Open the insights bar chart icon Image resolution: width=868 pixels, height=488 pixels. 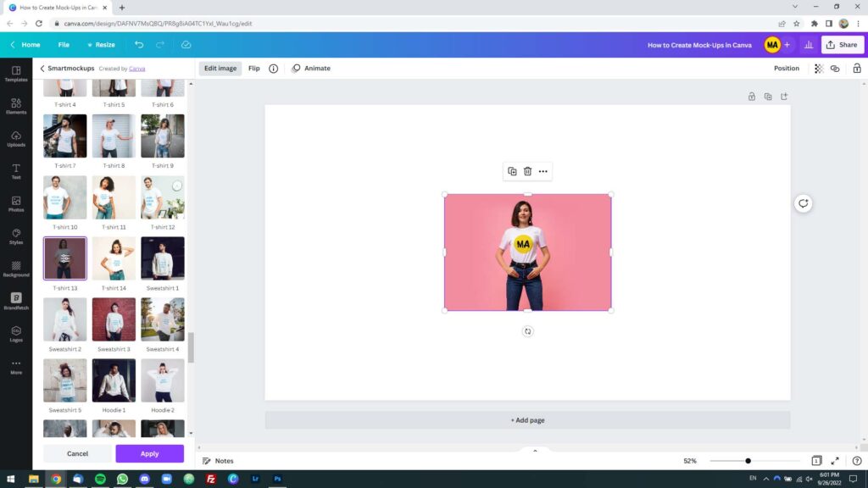click(x=809, y=45)
